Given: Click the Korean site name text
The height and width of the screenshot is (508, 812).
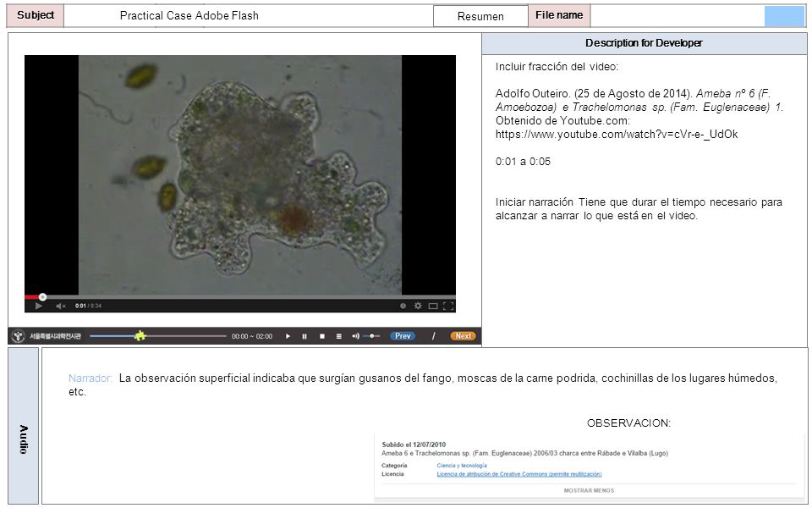Looking at the screenshot, I should click(x=55, y=336).
